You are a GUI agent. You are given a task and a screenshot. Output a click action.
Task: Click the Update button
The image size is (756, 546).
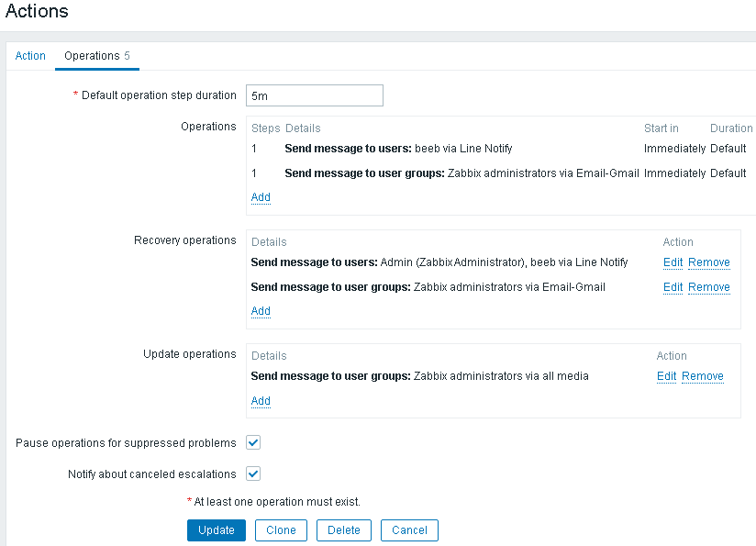click(x=217, y=530)
